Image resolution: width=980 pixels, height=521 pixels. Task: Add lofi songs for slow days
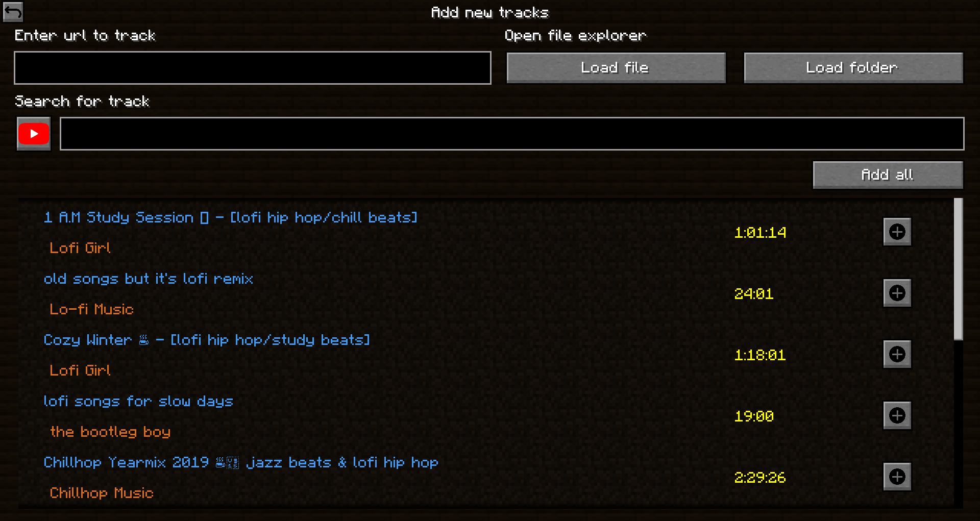click(897, 415)
